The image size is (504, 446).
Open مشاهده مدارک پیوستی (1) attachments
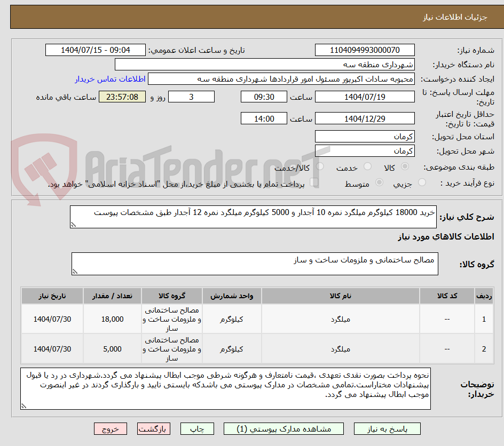[x=283, y=429]
